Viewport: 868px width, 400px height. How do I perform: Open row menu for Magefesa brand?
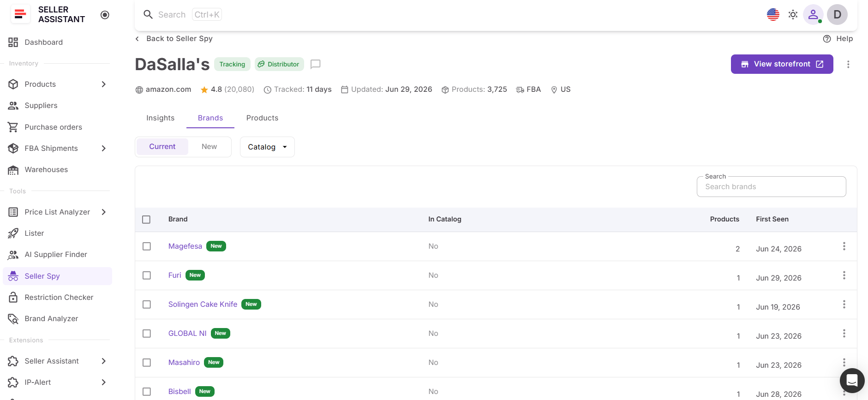[844, 246]
